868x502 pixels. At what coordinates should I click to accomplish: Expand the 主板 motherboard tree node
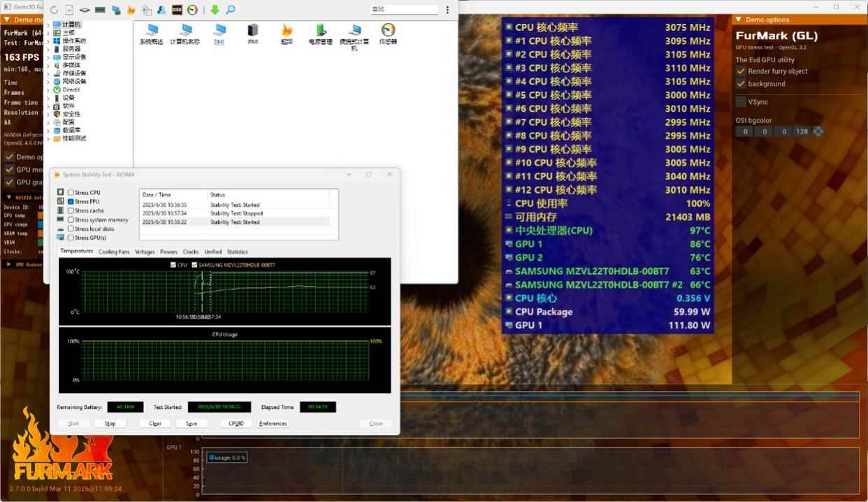(x=48, y=32)
